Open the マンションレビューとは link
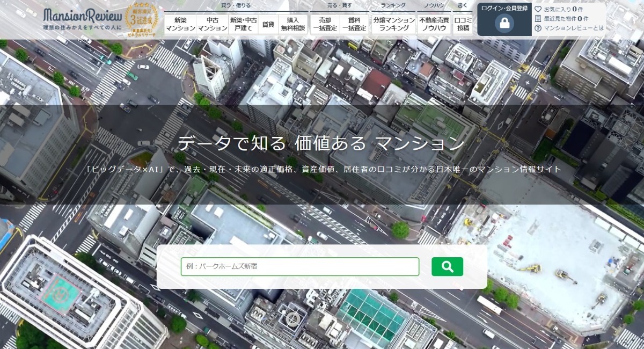 coord(573,28)
